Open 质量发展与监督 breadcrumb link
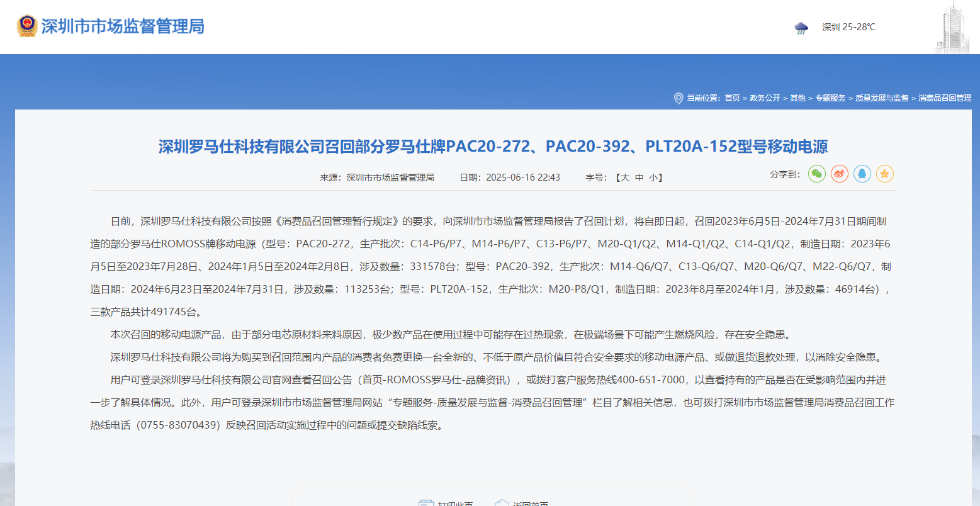This screenshot has height=506, width=980. pos(882,98)
